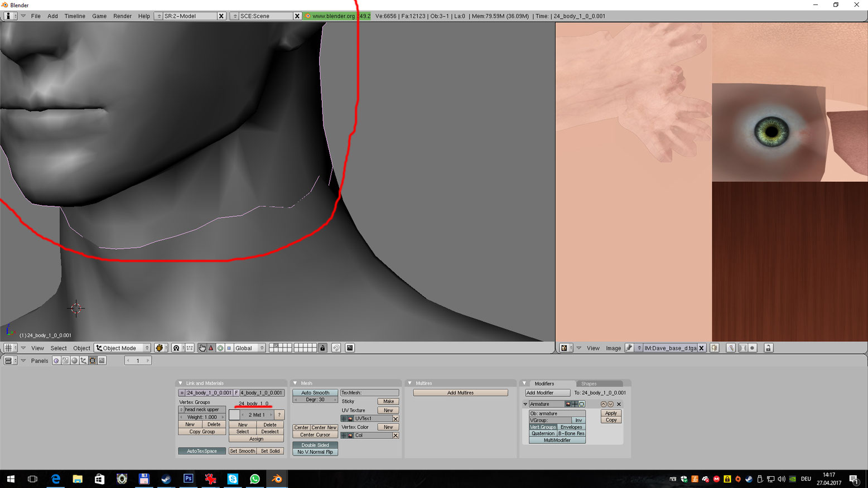The height and width of the screenshot is (488, 868).
Task: Apply the Armature modifier
Action: pyautogui.click(x=610, y=413)
